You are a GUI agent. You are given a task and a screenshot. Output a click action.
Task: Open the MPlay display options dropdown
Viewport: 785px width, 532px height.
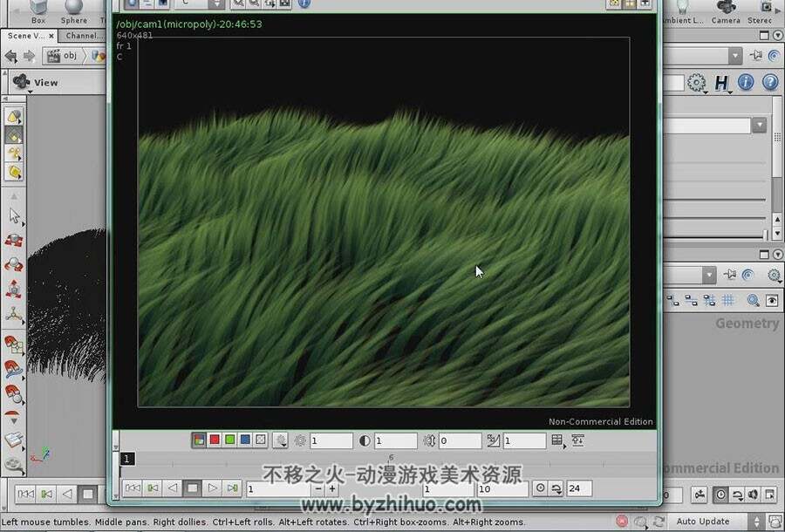(280, 440)
